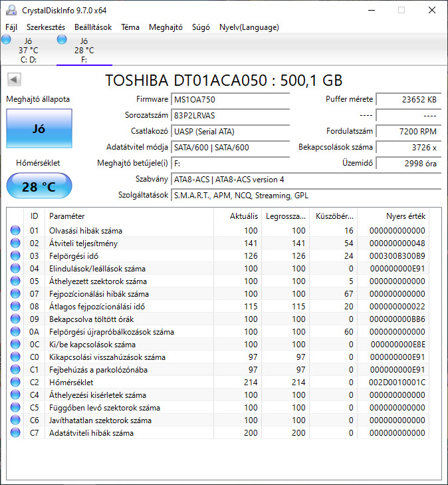
Task: Click status orb for Átviteli teljesítmény
Action: [15, 243]
